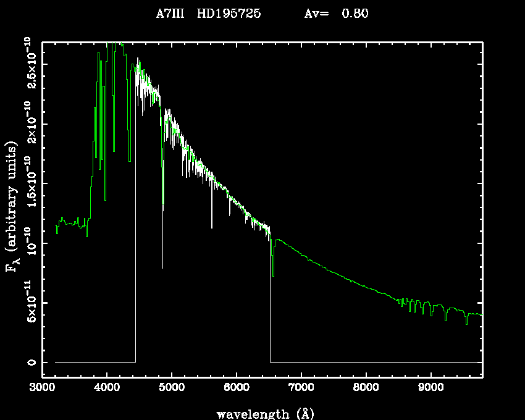Select the HD195725 star name in title
This screenshot has height=420, width=525.
tap(229, 14)
